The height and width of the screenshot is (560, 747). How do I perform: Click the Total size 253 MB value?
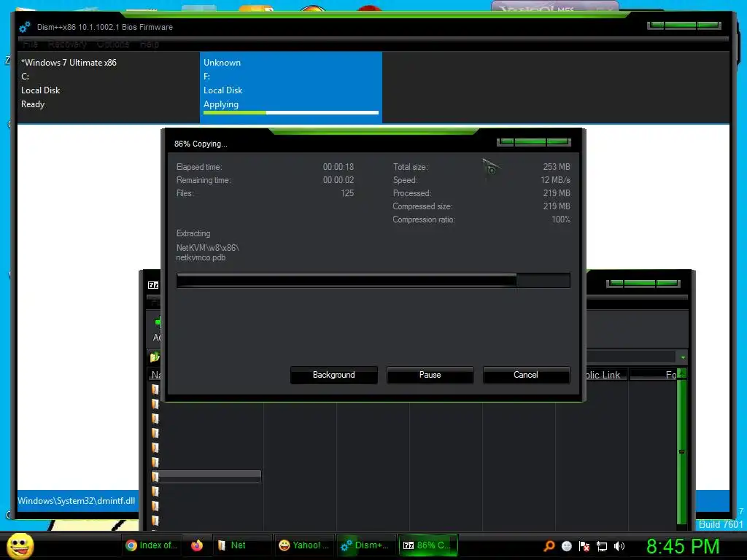(557, 167)
